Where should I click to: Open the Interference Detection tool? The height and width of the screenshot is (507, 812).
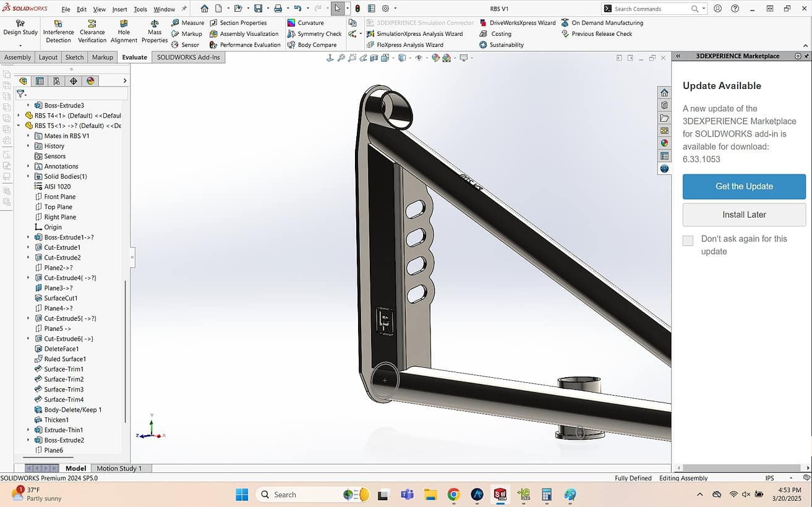tap(58, 32)
